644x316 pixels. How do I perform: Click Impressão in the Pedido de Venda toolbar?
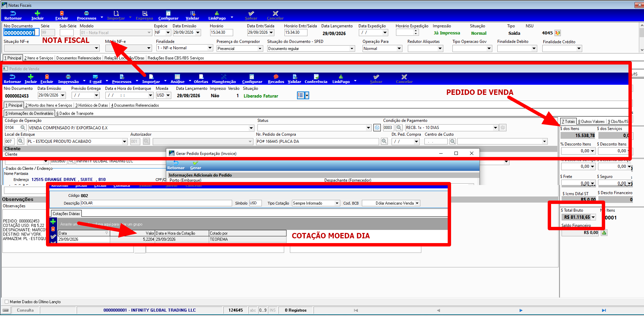pyautogui.click(x=68, y=79)
